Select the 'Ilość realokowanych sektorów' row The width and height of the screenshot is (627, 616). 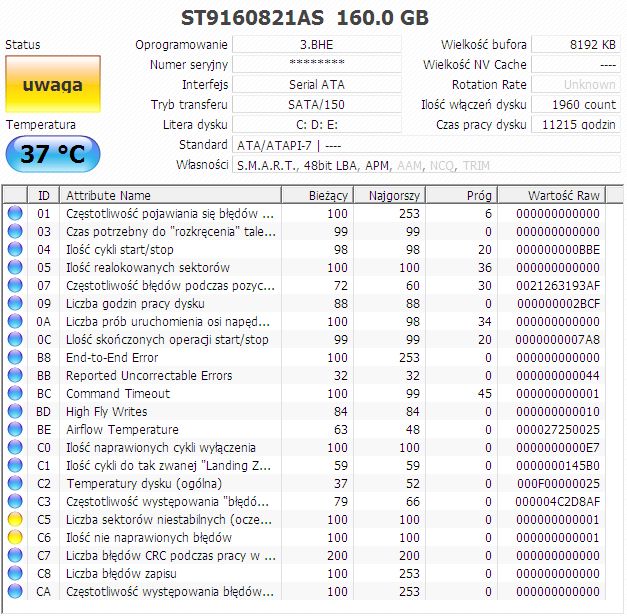[304, 267]
